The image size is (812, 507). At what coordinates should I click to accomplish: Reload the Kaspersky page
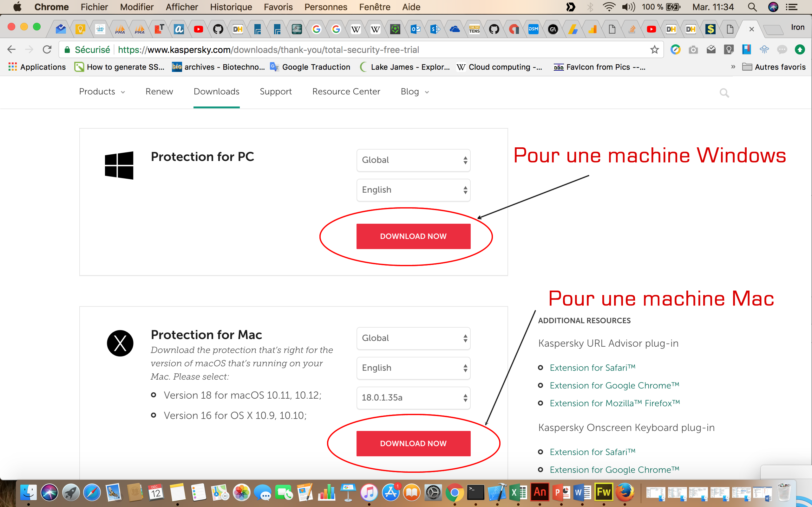47,50
